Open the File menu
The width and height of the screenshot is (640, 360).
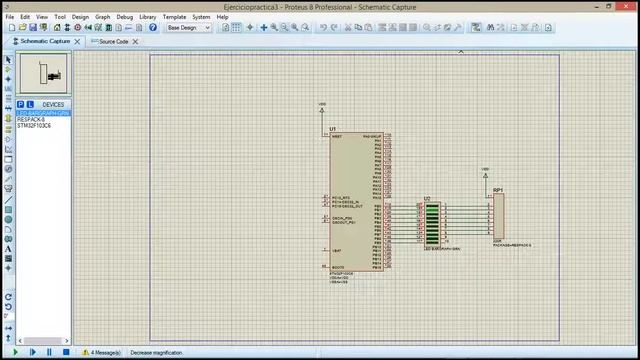[x=10, y=17]
